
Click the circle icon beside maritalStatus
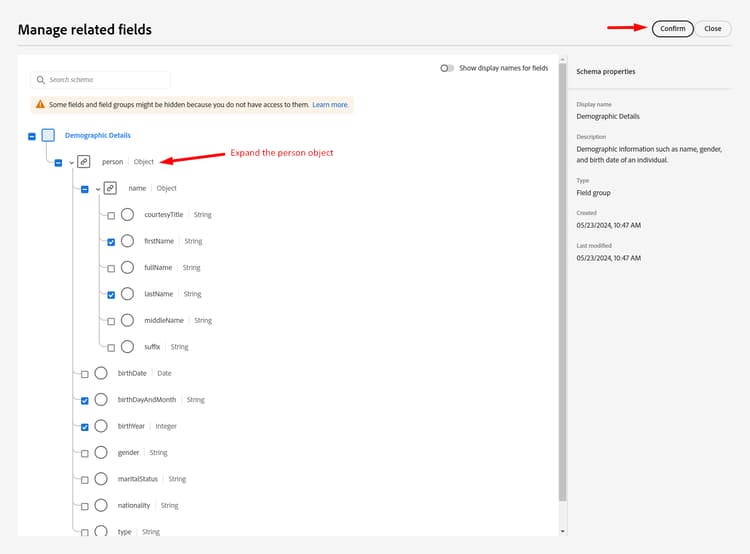pyautogui.click(x=101, y=478)
